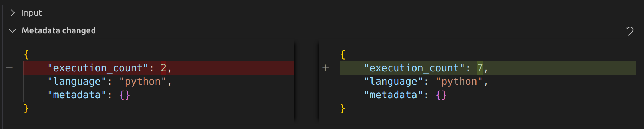Image resolution: width=644 pixels, height=129 pixels.
Task: Click the red deleted execution_count line
Action: tap(159, 68)
